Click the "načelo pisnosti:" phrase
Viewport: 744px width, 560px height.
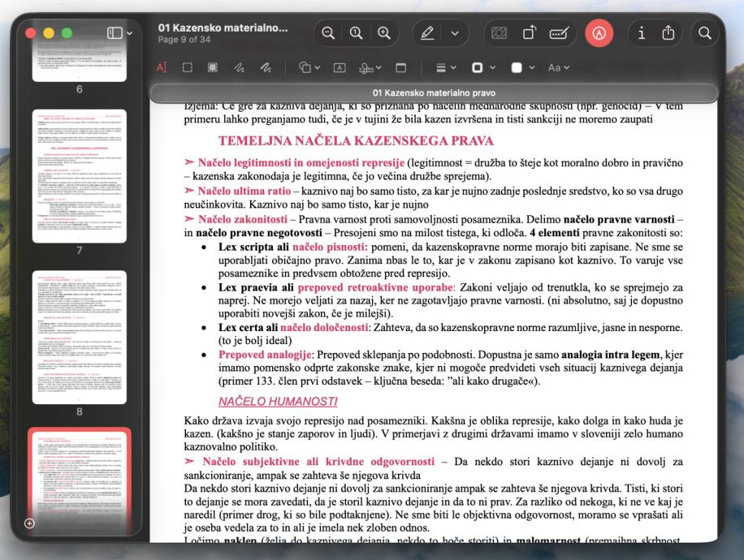[x=330, y=247]
